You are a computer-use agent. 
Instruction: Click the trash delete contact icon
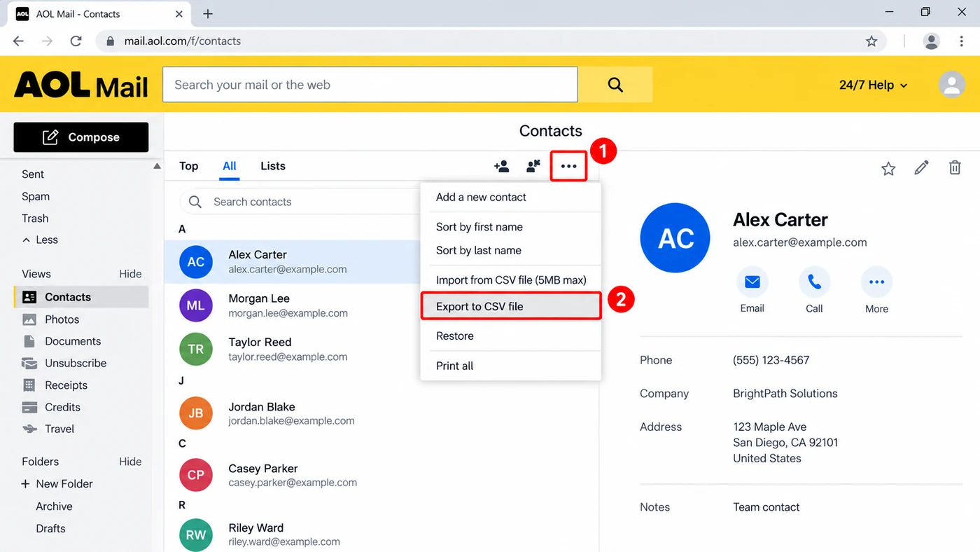point(955,168)
